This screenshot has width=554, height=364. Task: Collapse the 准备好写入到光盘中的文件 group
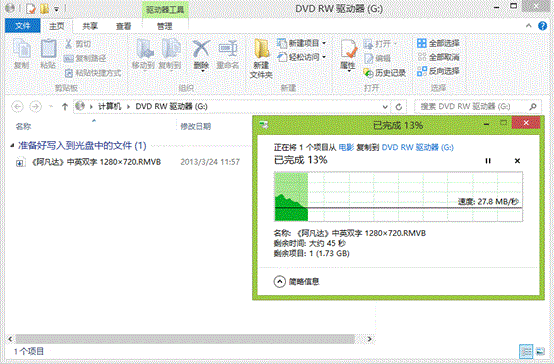point(12,145)
